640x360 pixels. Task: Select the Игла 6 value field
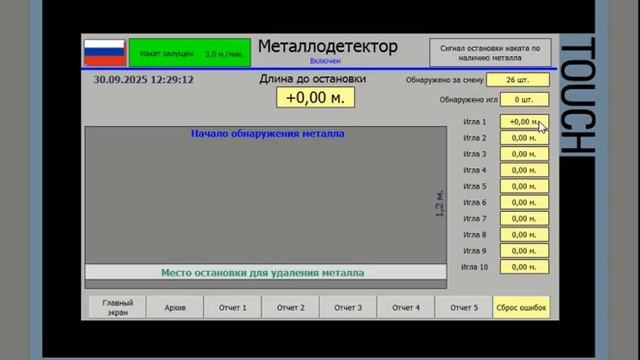524,202
